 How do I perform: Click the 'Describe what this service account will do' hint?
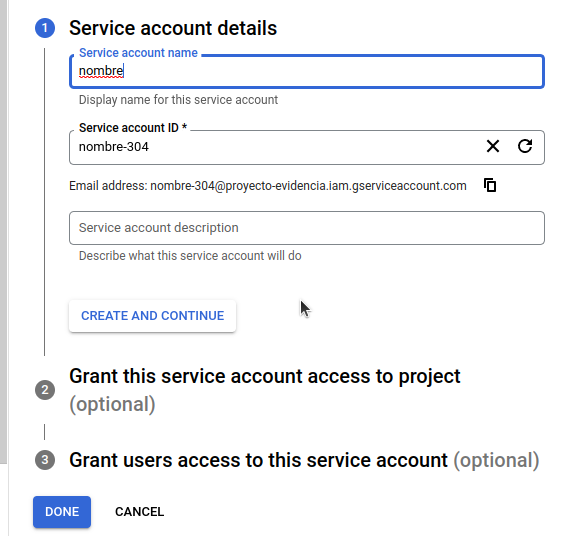click(x=190, y=256)
